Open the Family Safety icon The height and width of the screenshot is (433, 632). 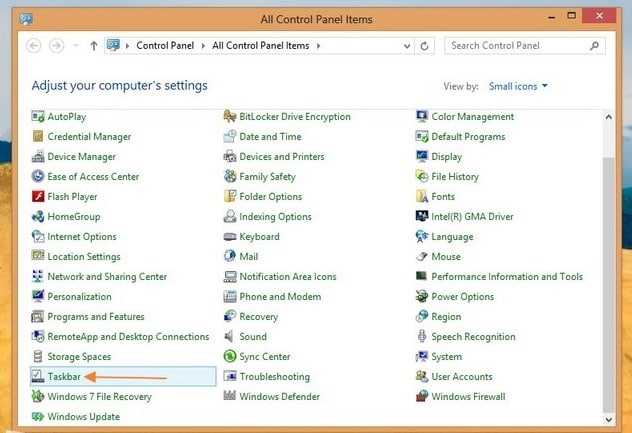click(230, 177)
